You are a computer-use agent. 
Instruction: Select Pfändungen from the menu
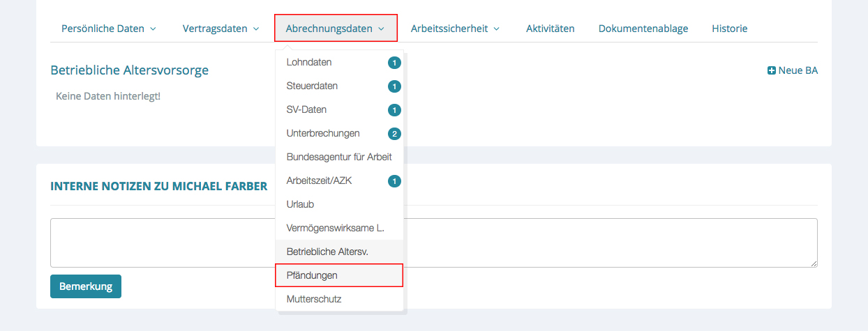[x=312, y=275]
